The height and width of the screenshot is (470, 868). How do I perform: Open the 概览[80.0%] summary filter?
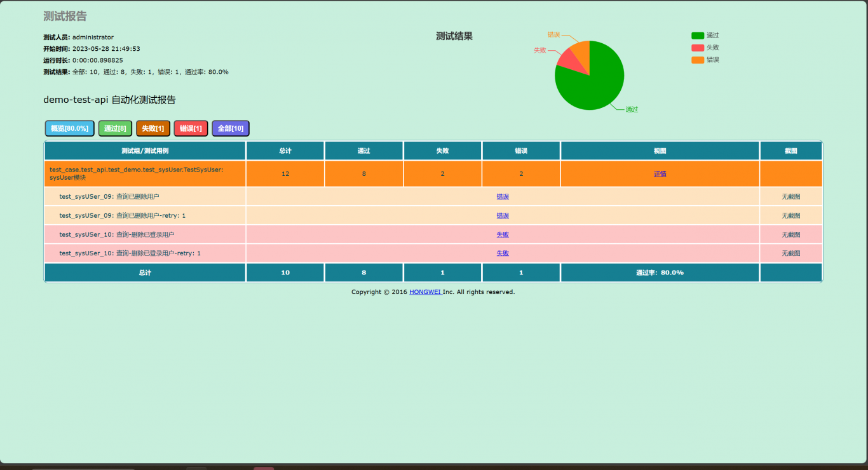[x=69, y=128]
